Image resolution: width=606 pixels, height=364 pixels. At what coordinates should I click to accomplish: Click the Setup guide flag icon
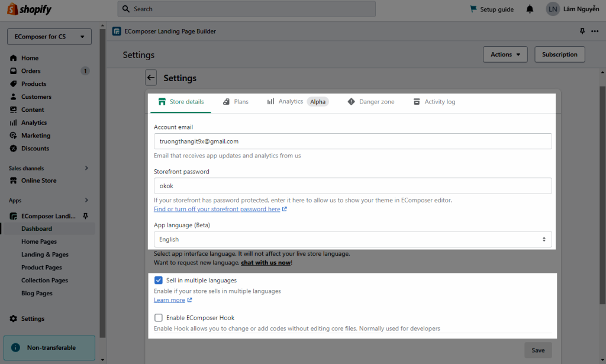473,9
